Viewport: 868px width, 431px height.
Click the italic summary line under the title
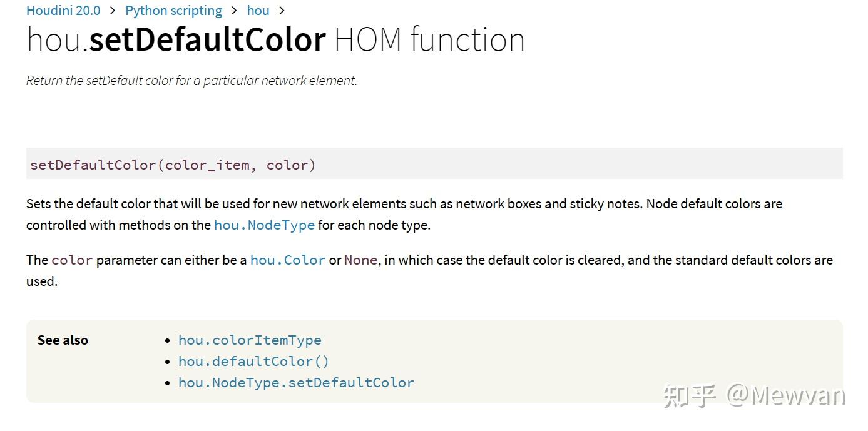pos(191,81)
